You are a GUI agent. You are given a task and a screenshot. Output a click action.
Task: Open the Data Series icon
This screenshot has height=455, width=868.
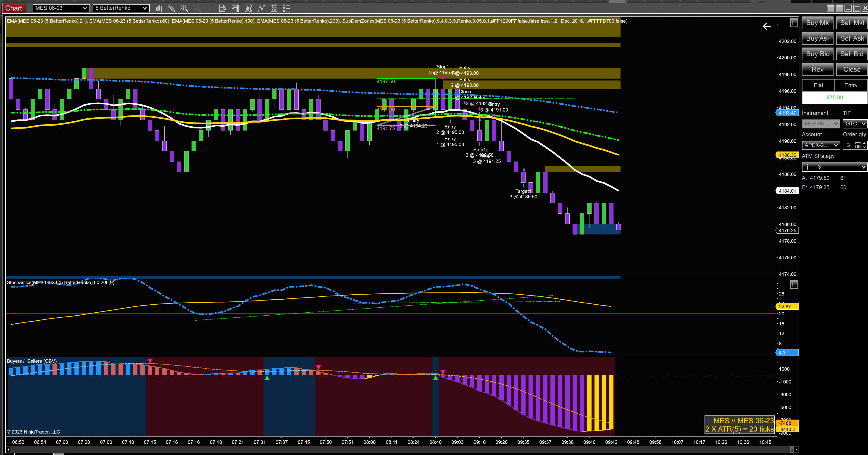[x=248, y=8]
